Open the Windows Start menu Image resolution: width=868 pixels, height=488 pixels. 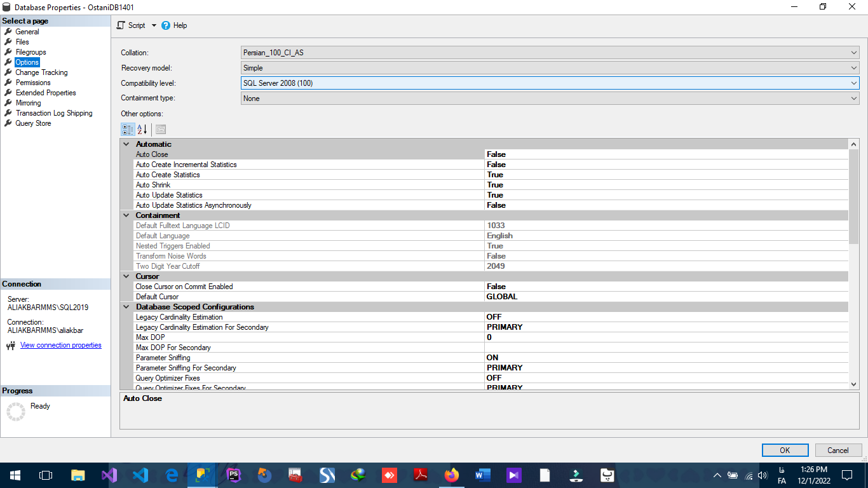click(x=15, y=475)
